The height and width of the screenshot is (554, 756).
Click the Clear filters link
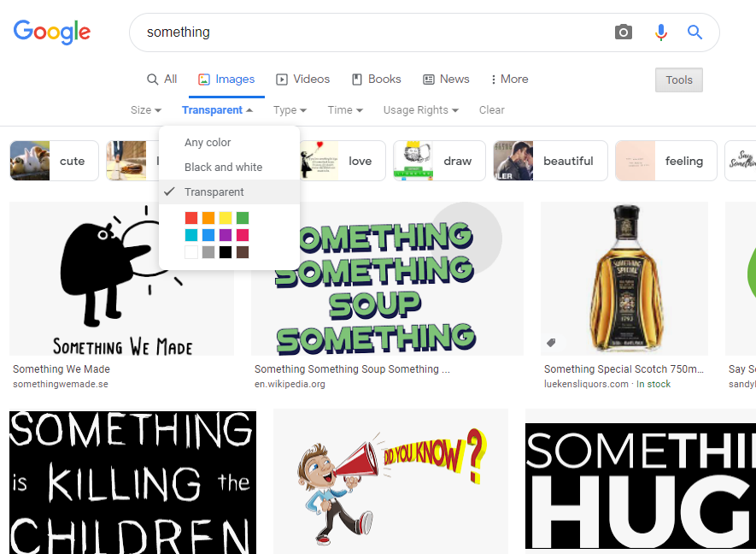(x=491, y=110)
